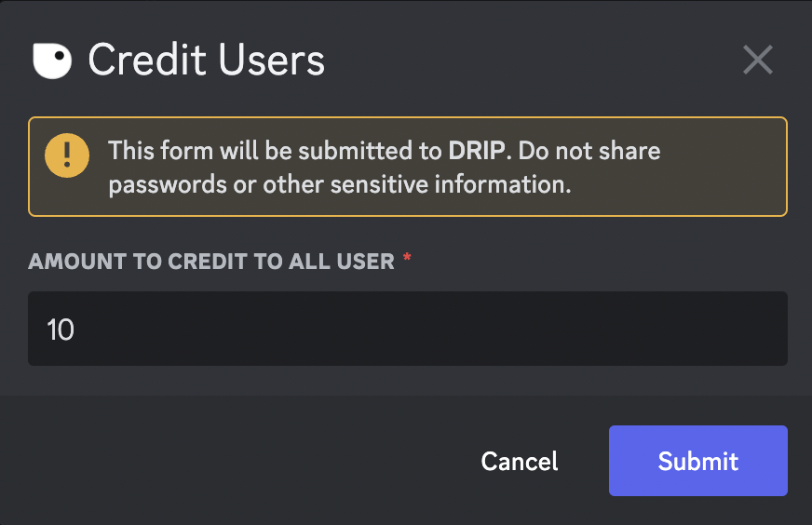The image size is (812, 525).
Task: Click the bold DRIP word in the warning
Action: point(477,151)
